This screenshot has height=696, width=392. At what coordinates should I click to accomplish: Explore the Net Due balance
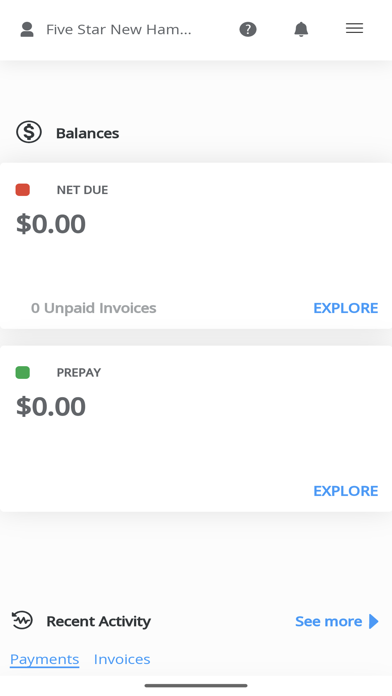346,308
